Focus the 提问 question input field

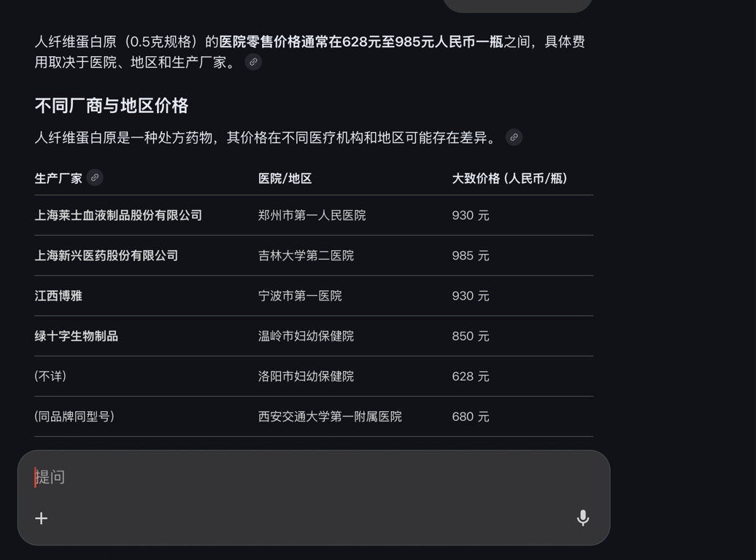click(x=292, y=477)
